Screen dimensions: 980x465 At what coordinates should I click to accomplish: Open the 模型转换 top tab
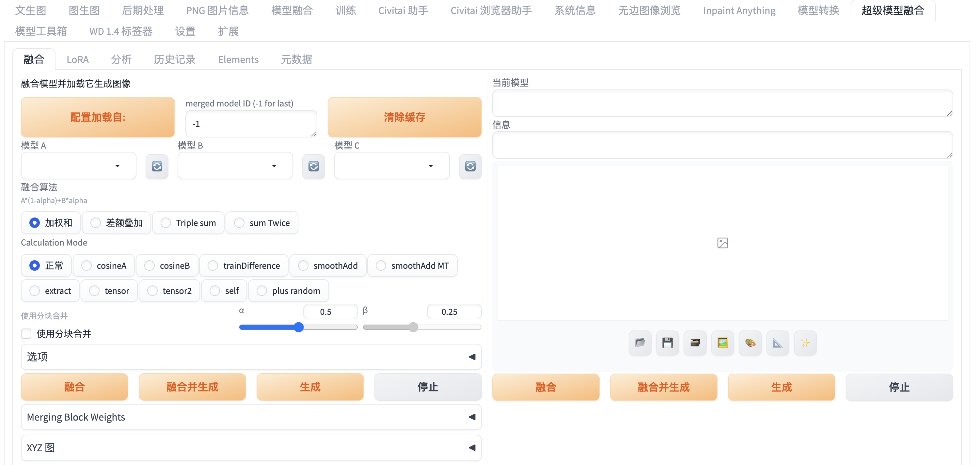[x=818, y=10]
